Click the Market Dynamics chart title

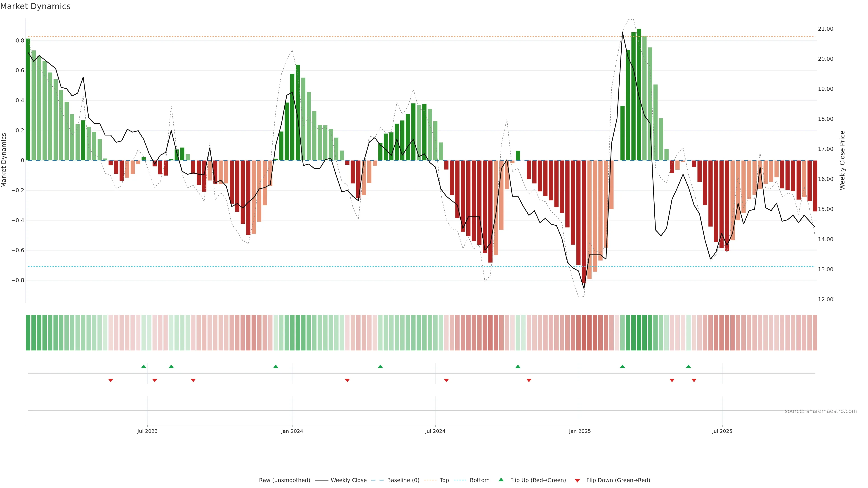point(35,6)
